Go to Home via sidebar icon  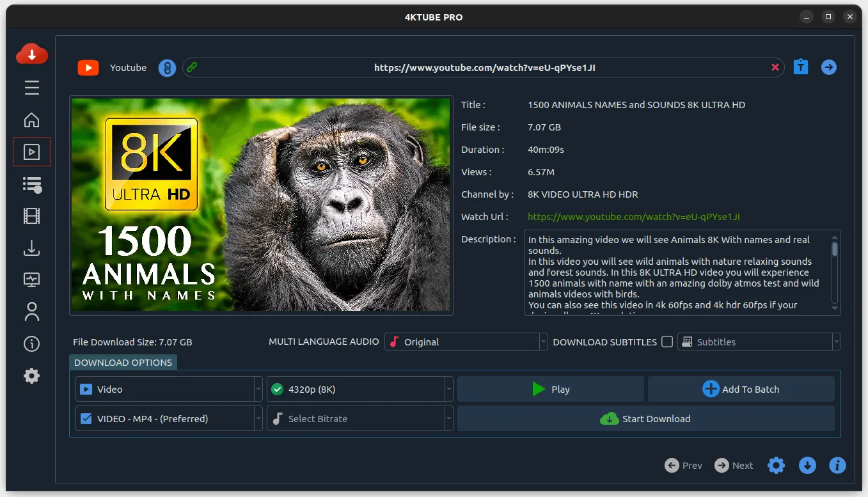(x=32, y=120)
